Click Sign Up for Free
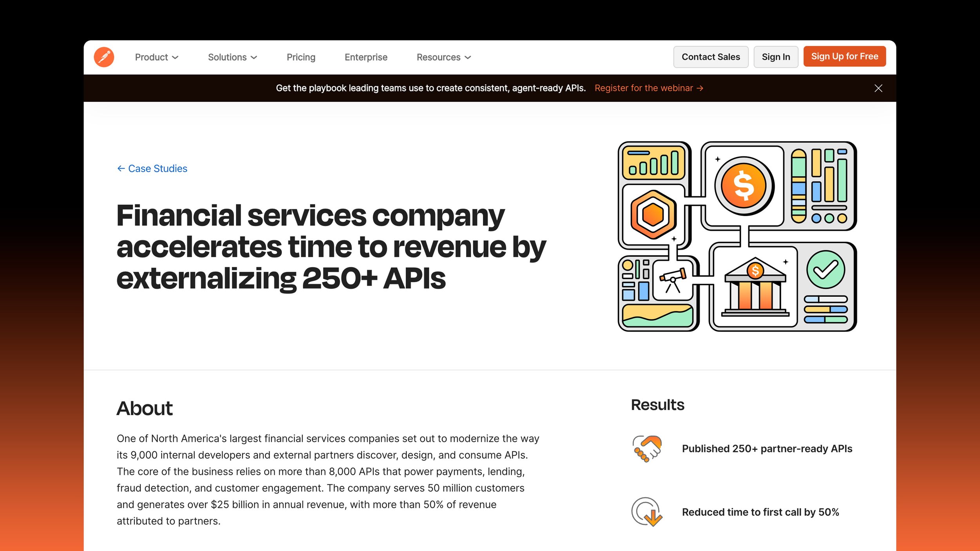The height and width of the screenshot is (551, 980). coord(844,56)
